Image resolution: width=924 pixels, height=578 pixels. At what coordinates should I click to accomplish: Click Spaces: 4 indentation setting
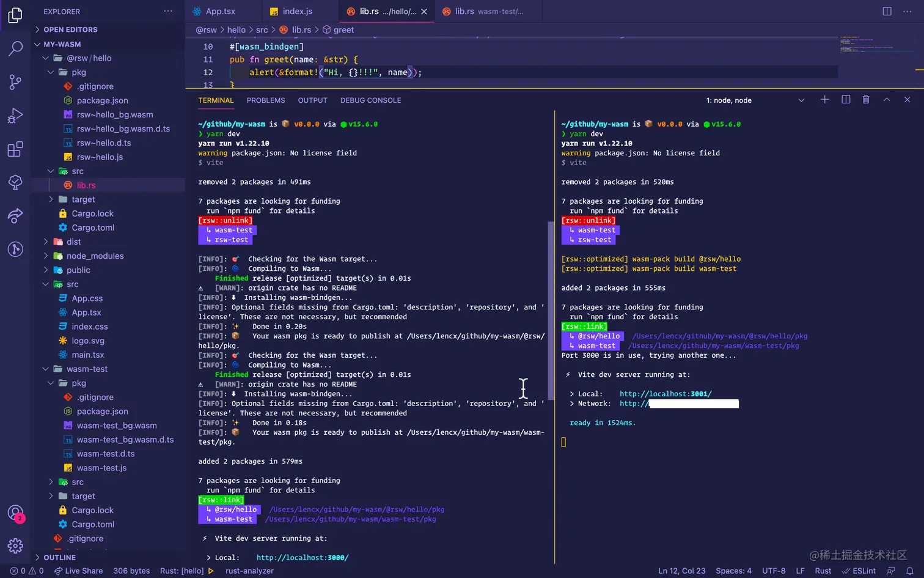tap(733, 571)
